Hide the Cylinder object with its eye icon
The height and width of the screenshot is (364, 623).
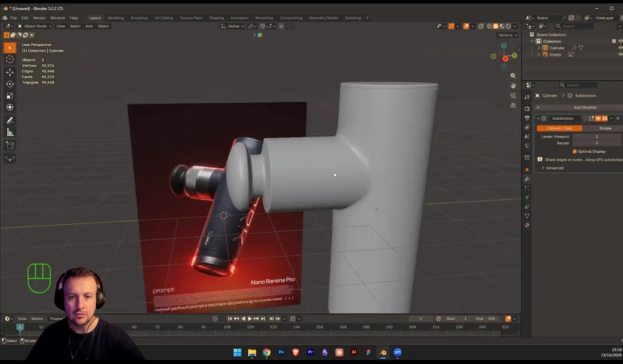[621, 48]
